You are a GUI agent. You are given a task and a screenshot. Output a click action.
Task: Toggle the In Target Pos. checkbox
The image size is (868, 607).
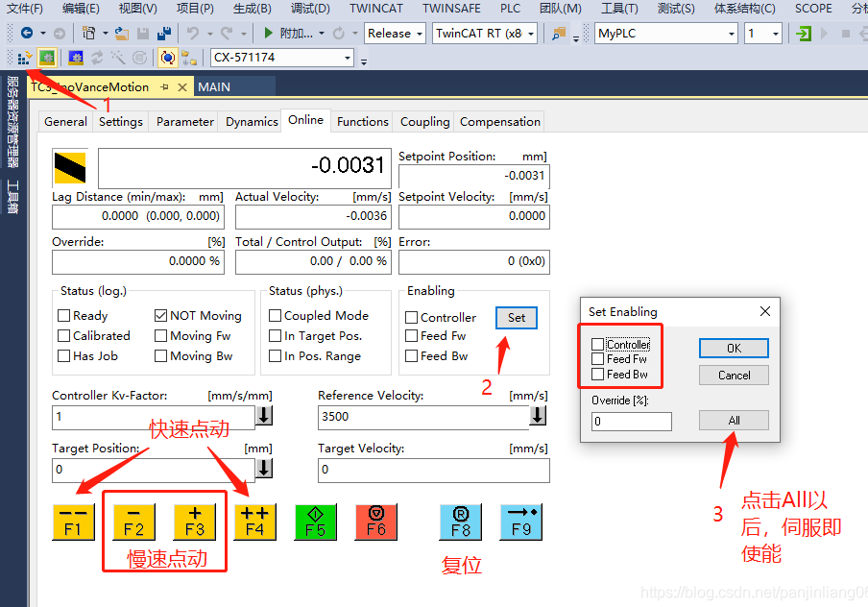(x=276, y=335)
